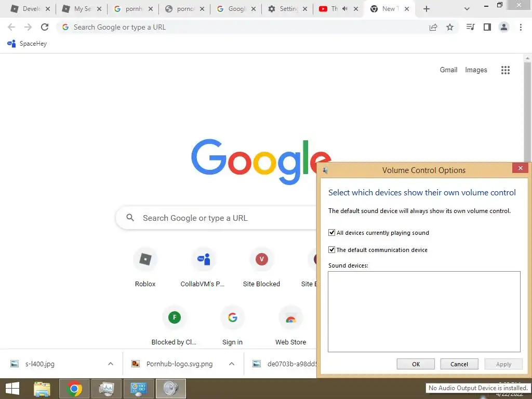
Task: Go back using the back arrow
Action: [x=11, y=27]
